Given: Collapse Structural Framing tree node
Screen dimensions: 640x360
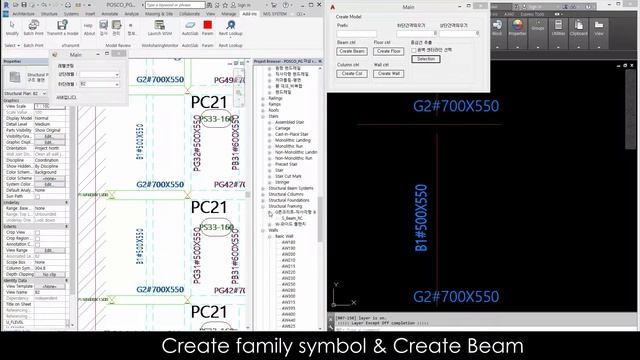Looking at the screenshot, I should (x=263, y=207).
